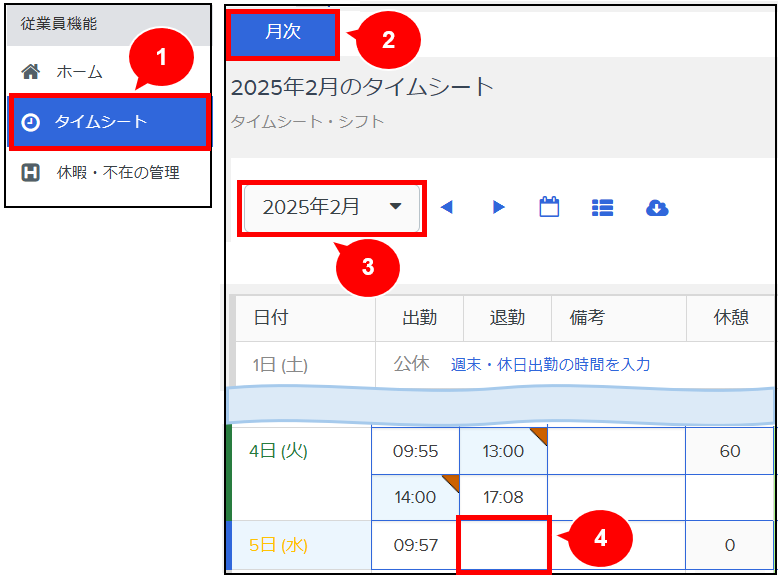Click the 09:57 出勤 cell on 5日

(x=415, y=545)
